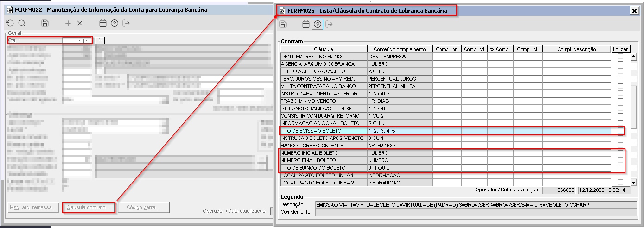Screen dimensions: 644x228
Task: Click the 'NR. DIAS' content cell
Action: (400, 101)
